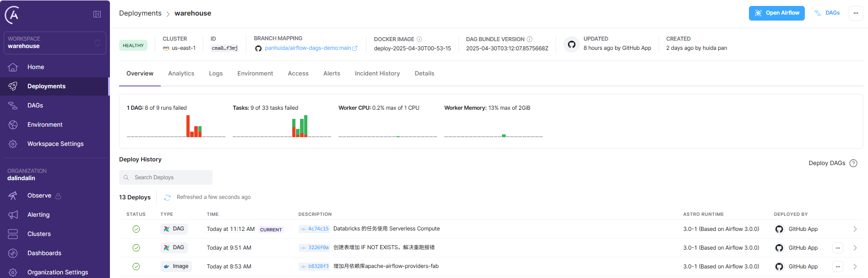The height and width of the screenshot is (278, 868).
Task: Select the Overview tab
Action: [x=140, y=74]
